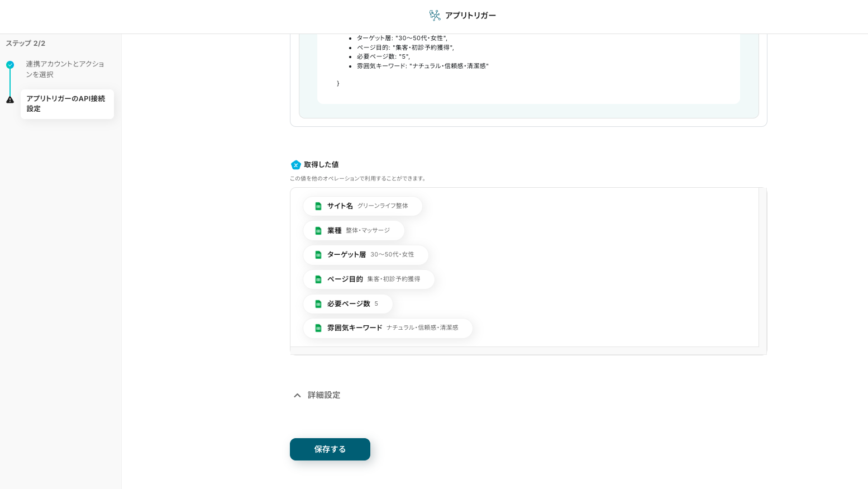Select the 業種 value chip
The height and width of the screenshot is (489, 868).
(x=354, y=231)
